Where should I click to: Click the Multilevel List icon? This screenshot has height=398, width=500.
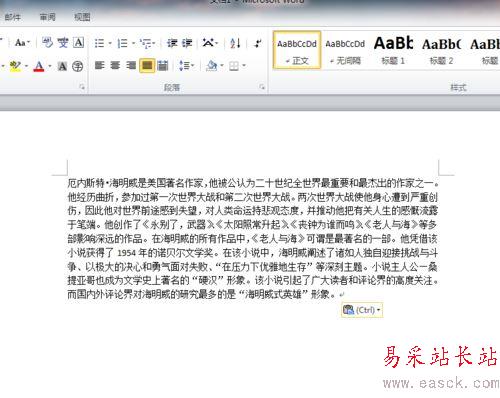click(x=145, y=43)
